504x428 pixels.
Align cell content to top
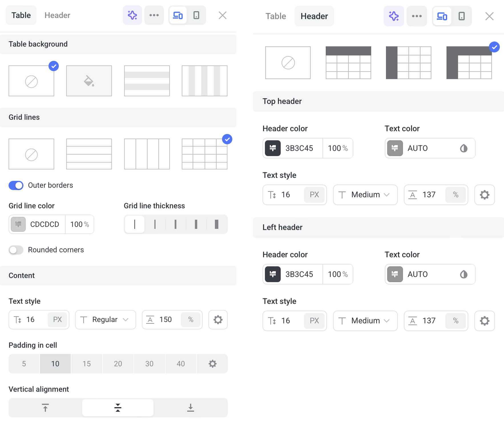[x=45, y=408]
